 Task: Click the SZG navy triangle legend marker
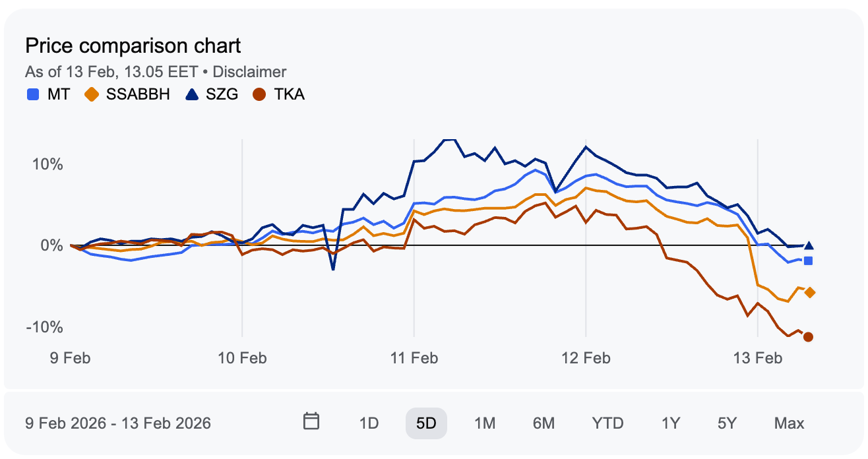[x=192, y=94]
